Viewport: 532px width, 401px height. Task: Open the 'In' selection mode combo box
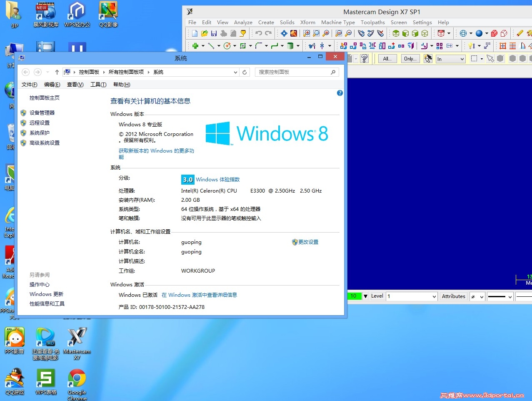pos(450,59)
